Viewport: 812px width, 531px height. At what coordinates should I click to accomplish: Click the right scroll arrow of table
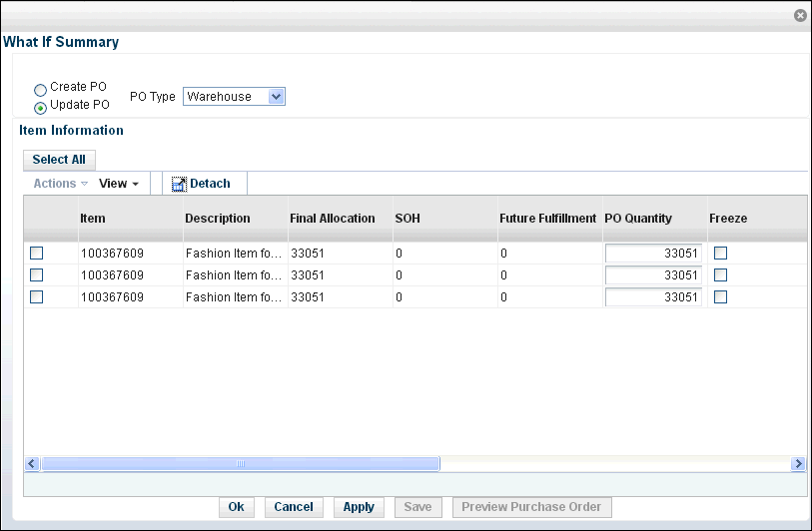[x=799, y=463]
